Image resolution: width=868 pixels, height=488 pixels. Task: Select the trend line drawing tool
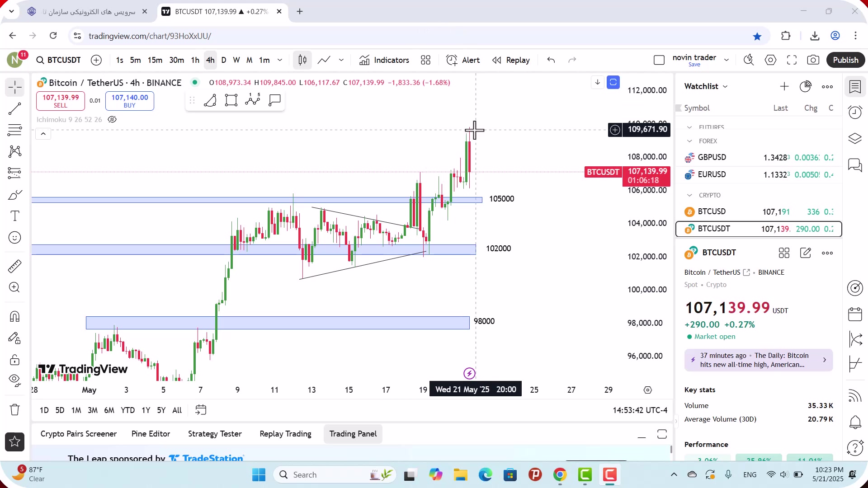click(15, 109)
